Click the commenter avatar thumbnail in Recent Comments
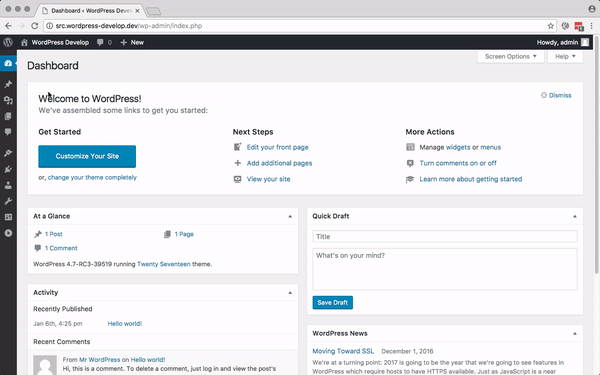 point(45,365)
